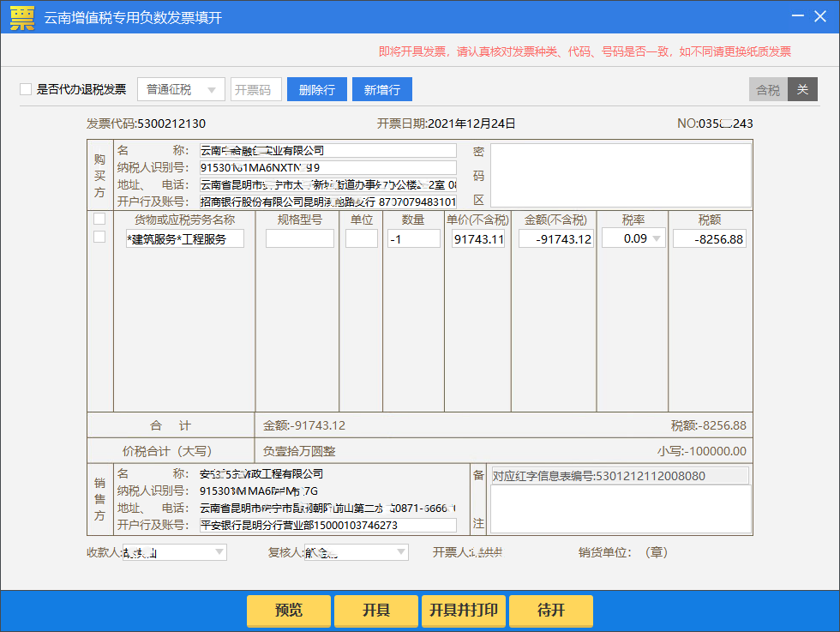Click the 金额 field showing -91743.12
Screen dimensions: 840x632
pyautogui.click(x=556, y=238)
